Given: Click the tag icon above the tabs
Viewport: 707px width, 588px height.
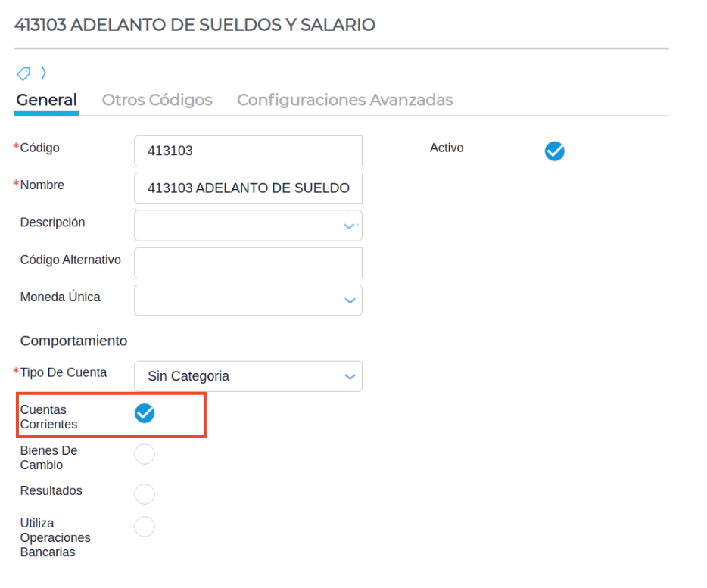Looking at the screenshot, I should click(23, 73).
